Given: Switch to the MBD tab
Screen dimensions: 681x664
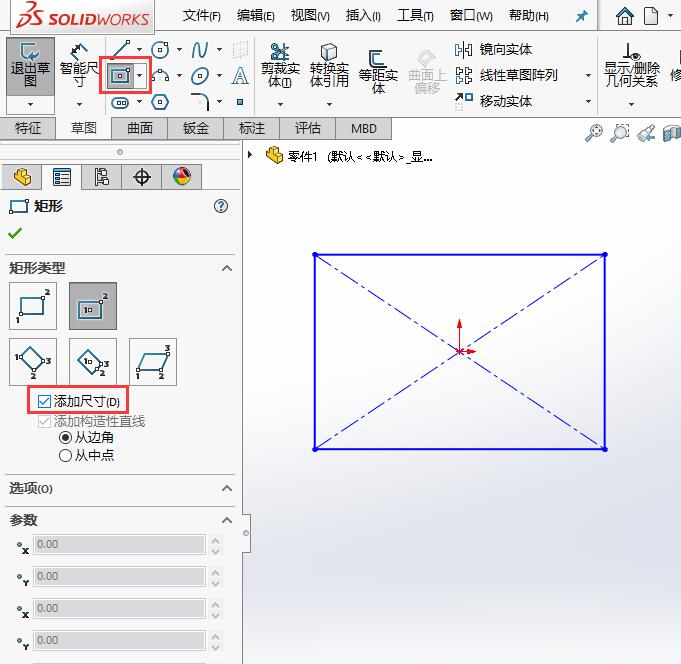Looking at the screenshot, I should pos(364,128).
